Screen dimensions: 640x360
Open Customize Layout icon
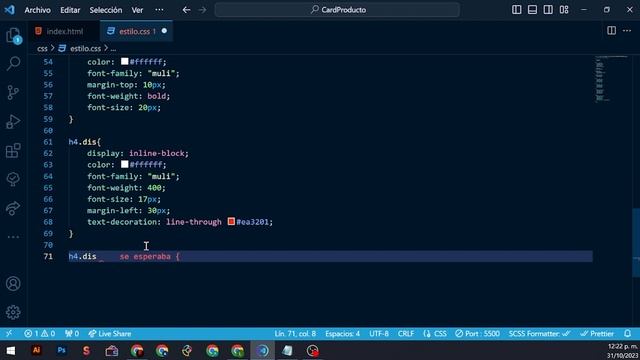pyautogui.click(x=564, y=10)
